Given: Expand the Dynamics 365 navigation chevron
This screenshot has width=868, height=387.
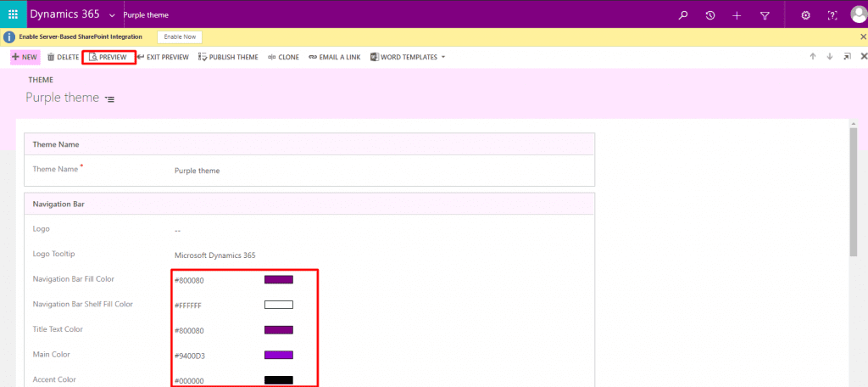Looking at the screenshot, I should click(112, 15).
